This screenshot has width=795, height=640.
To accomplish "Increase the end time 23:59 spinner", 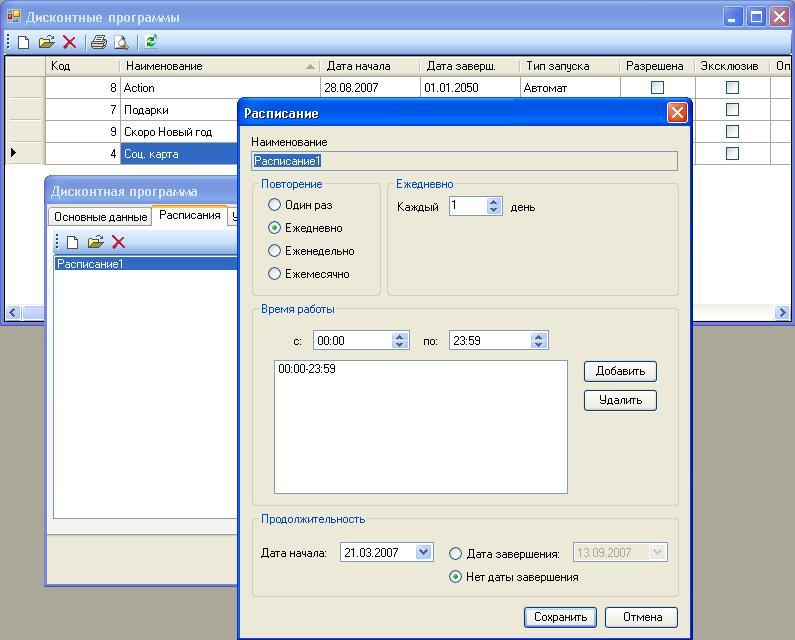I will pyautogui.click(x=539, y=336).
